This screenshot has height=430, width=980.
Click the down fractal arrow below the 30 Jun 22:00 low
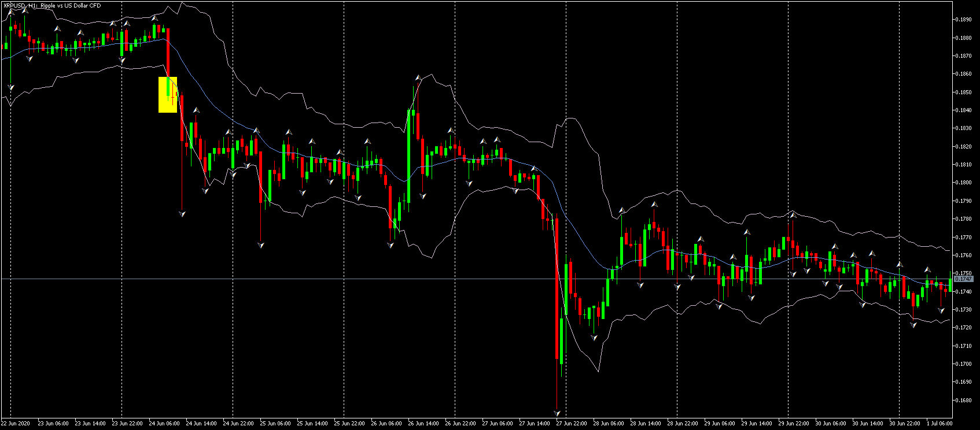pos(913,325)
